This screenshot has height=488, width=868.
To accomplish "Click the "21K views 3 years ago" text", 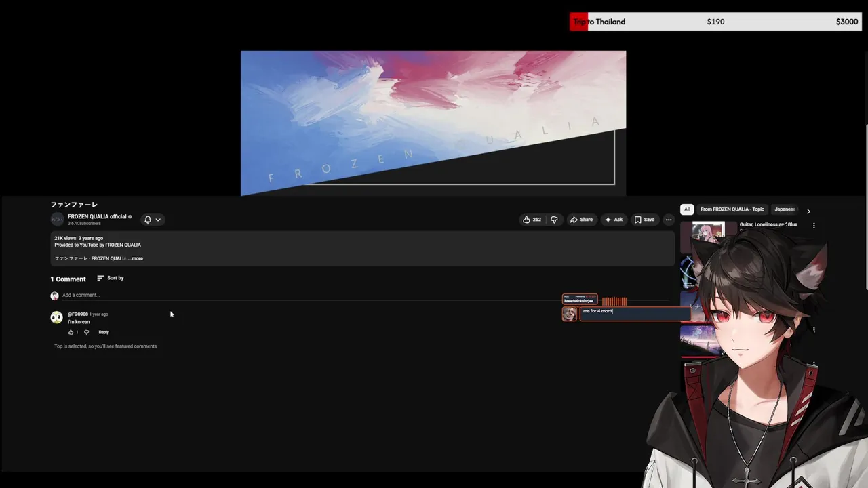I will click(x=79, y=238).
